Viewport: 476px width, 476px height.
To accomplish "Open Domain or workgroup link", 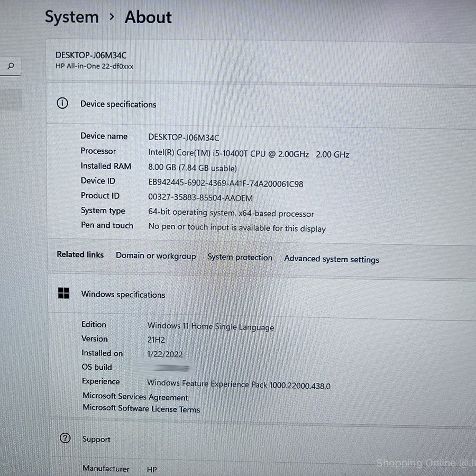I will (x=156, y=256).
